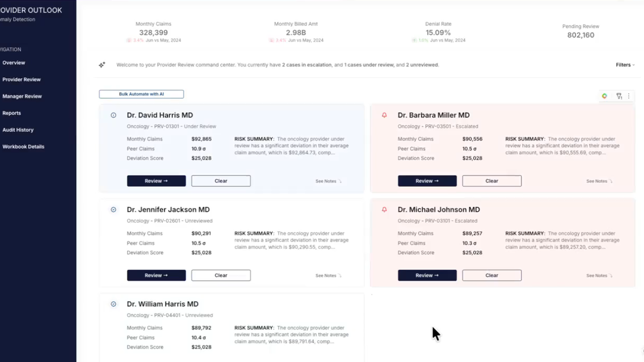
Task: Open Dr. Michael Johnson risk summary text
Action: tap(562, 240)
